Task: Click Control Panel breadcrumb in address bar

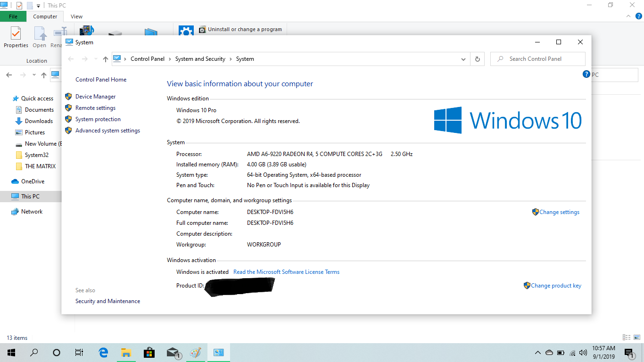Action: tap(148, 59)
